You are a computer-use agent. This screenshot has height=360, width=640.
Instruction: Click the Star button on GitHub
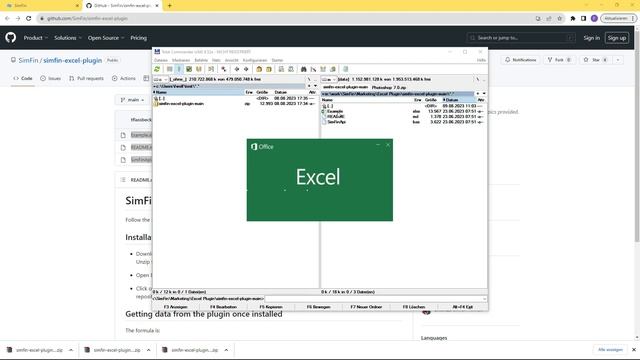click(x=596, y=60)
